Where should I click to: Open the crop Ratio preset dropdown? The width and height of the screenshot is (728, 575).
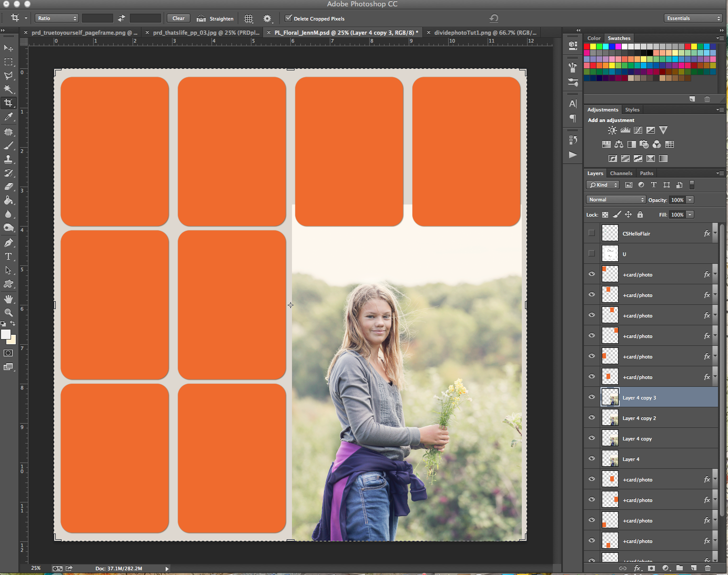[57, 18]
